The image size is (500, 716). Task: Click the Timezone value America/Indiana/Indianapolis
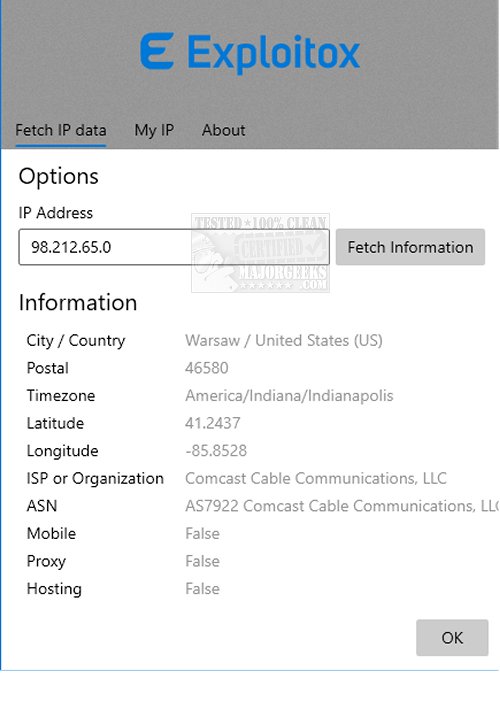[289, 396]
